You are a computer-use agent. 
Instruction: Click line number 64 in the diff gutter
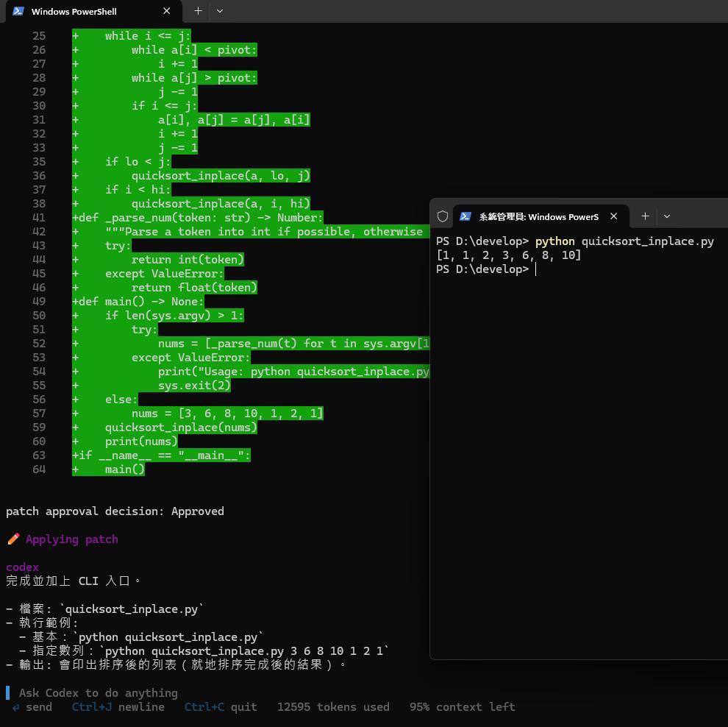[x=39, y=469]
